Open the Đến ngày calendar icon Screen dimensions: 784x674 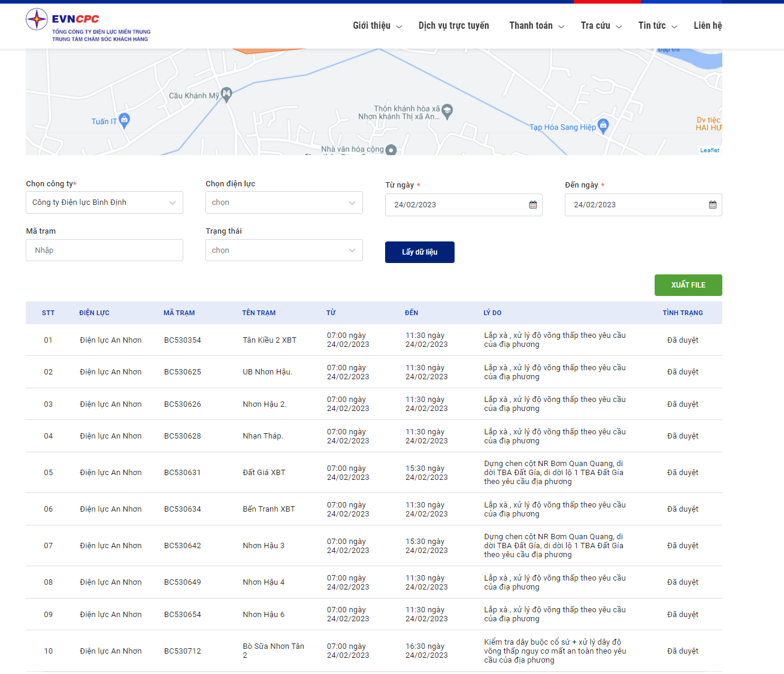[x=713, y=205]
